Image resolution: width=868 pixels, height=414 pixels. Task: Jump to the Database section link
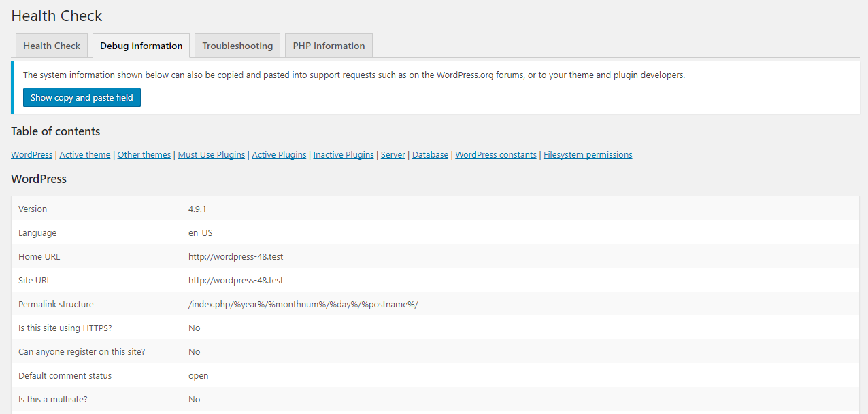[x=430, y=155]
